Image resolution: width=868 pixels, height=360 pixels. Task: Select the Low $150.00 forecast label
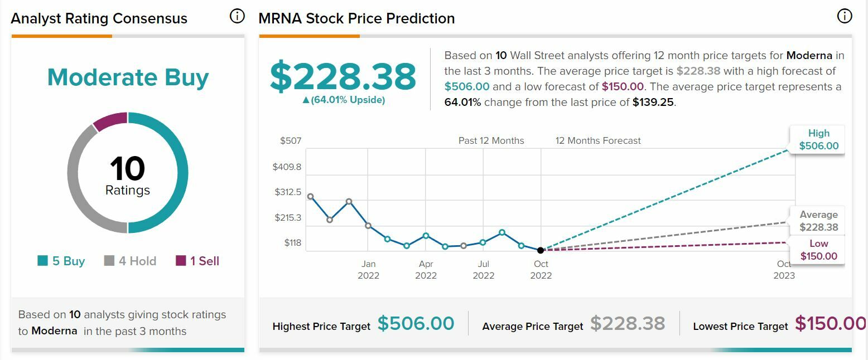pyautogui.click(x=818, y=250)
